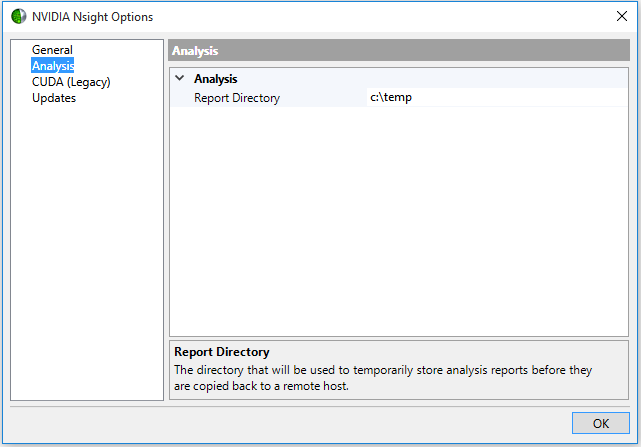Click the NVIDIA Nsight Options title text
The height and width of the screenshot is (447, 641).
[x=92, y=17]
